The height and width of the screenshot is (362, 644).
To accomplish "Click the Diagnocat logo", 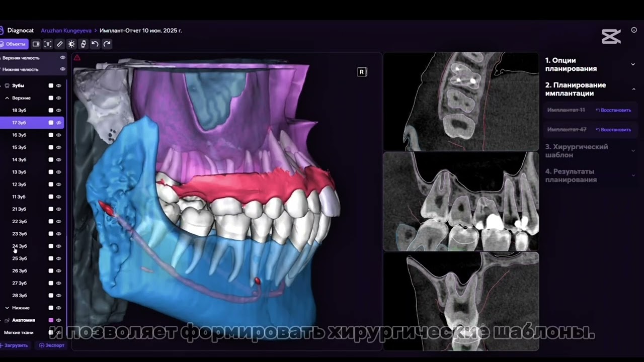I will pos(17,31).
